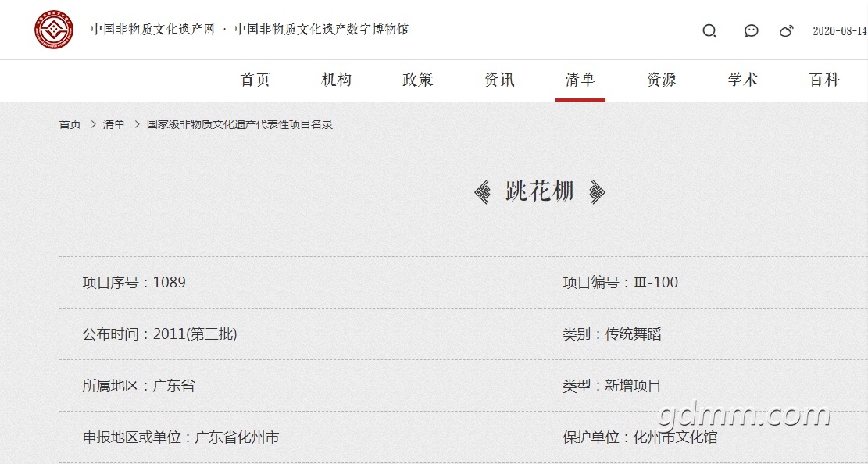Select the active 清单 navigation tab

(x=580, y=80)
